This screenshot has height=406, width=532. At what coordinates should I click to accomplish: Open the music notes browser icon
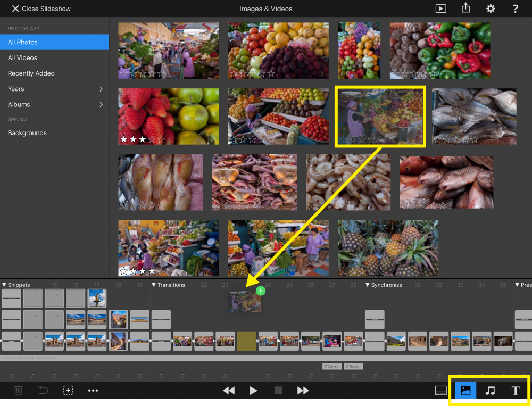pos(491,391)
